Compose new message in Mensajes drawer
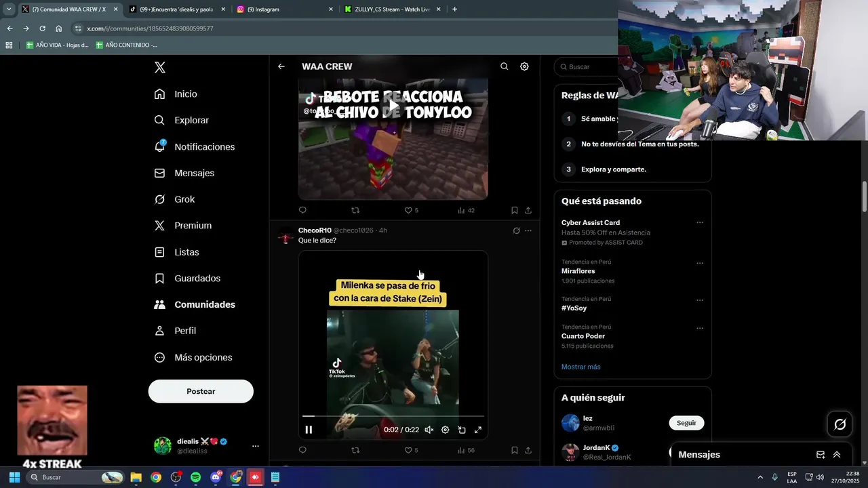This screenshot has height=488, width=868. point(821,455)
